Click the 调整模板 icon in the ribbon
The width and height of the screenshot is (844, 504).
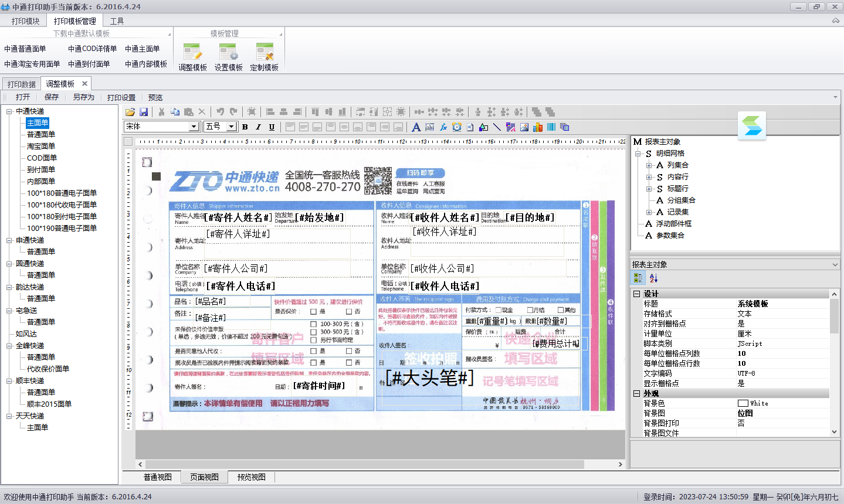pos(192,52)
